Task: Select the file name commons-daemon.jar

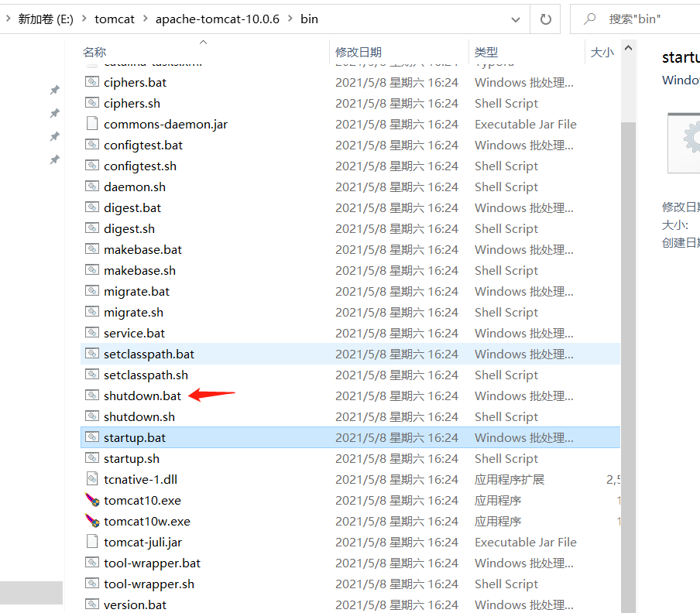Action: pyautogui.click(x=166, y=124)
